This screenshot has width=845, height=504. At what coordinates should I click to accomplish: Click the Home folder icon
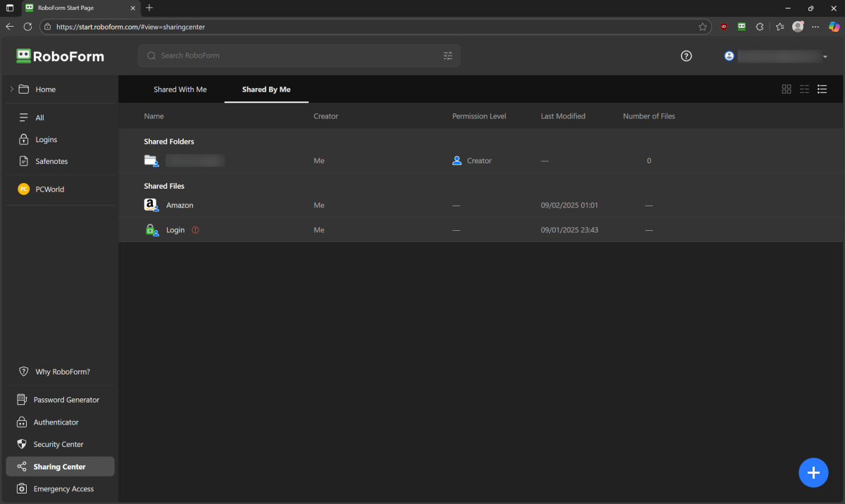point(24,89)
